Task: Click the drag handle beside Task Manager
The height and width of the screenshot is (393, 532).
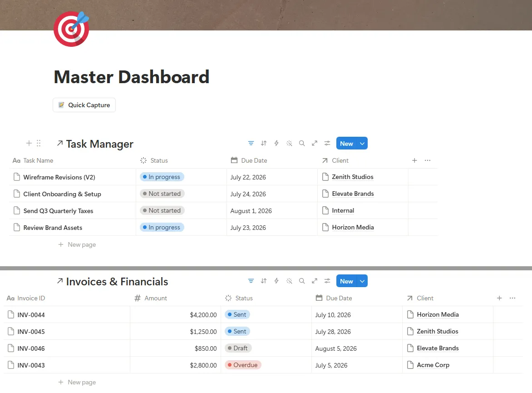Action: pyautogui.click(x=39, y=143)
